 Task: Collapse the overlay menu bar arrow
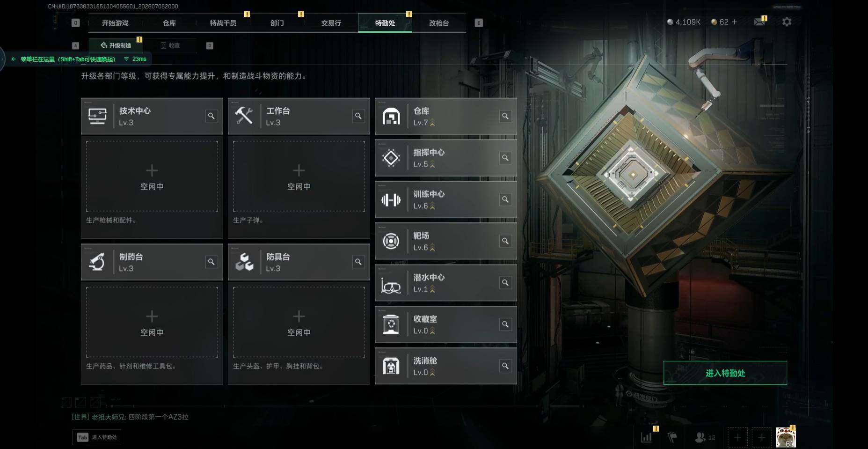pyautogui.click(x=13, y=59)
